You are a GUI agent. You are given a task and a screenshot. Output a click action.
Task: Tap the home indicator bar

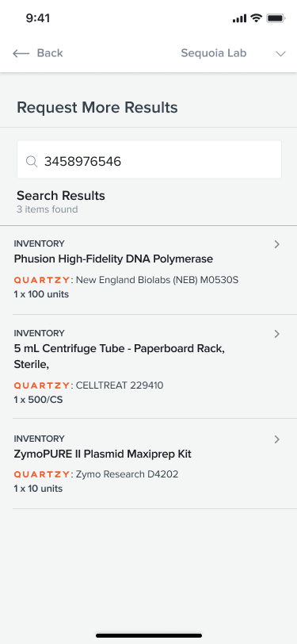point(149,635)
